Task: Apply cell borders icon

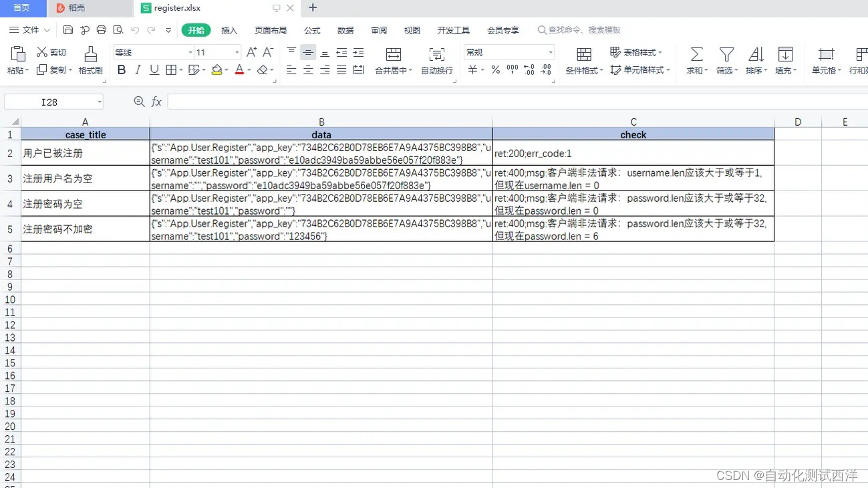Action: (x=171, y=70)
